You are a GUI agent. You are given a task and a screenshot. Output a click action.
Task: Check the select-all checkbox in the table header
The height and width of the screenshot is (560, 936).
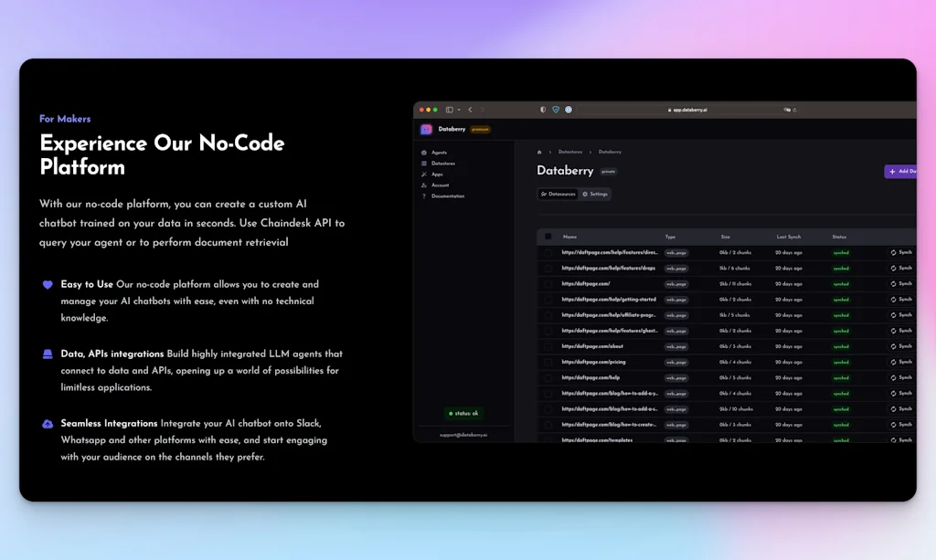548,237
